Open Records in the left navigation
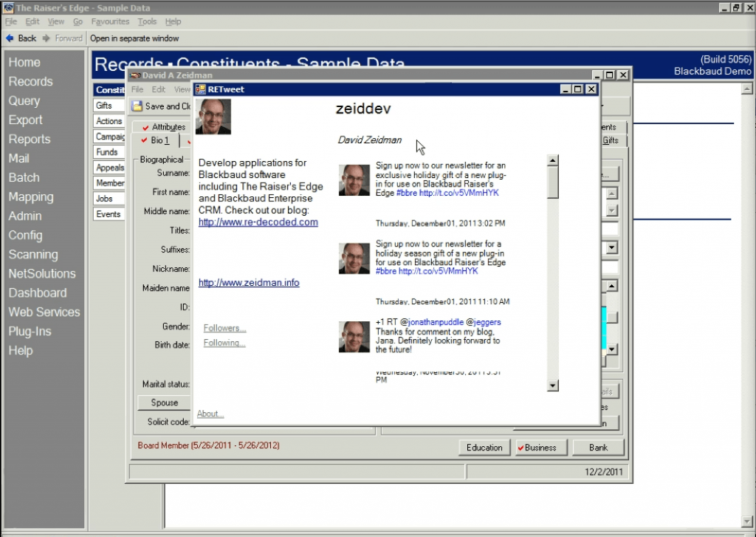The image size is (756, 537). 30,81
